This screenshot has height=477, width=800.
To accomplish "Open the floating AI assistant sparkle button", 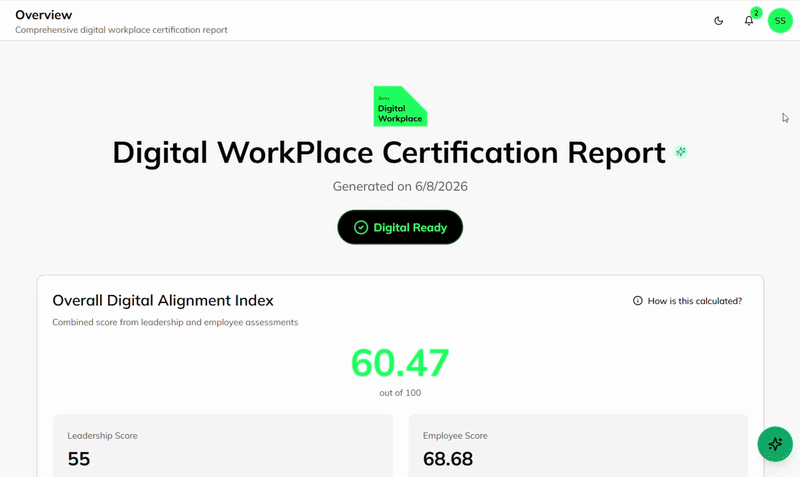I will coord(775,444).
